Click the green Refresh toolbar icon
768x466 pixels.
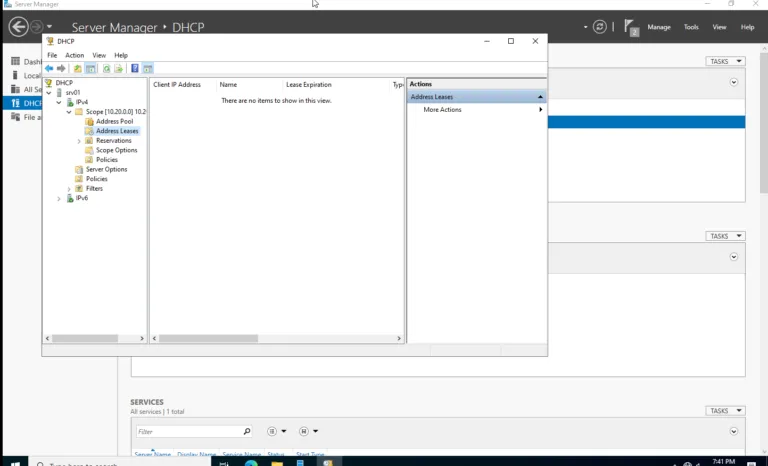(106, 69)
